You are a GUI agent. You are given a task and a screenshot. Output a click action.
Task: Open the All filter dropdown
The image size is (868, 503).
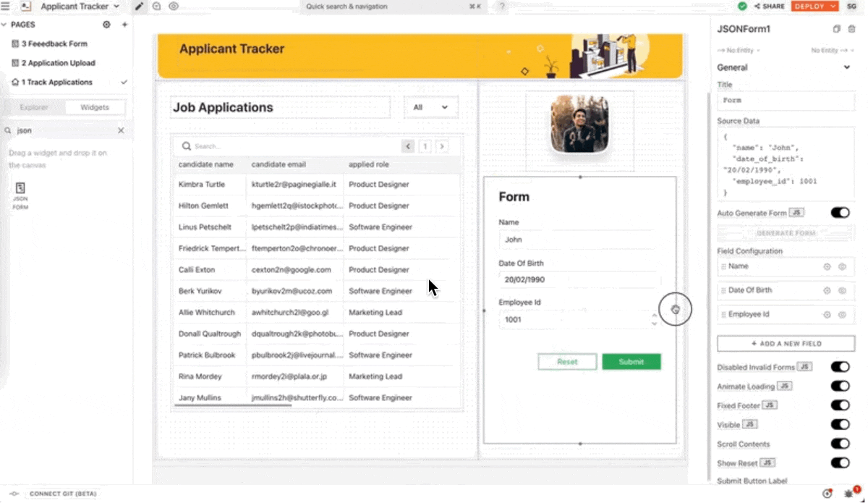[430, 107]
